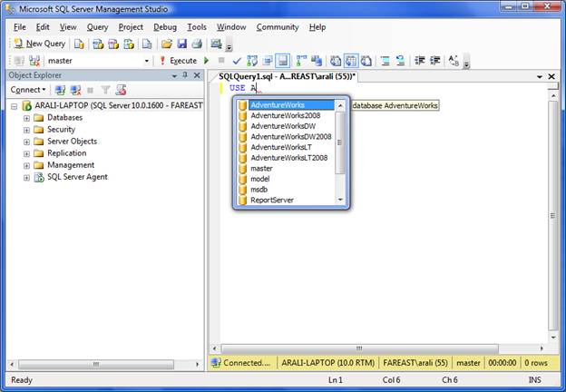Open Query Options from the toolbar

268,61
